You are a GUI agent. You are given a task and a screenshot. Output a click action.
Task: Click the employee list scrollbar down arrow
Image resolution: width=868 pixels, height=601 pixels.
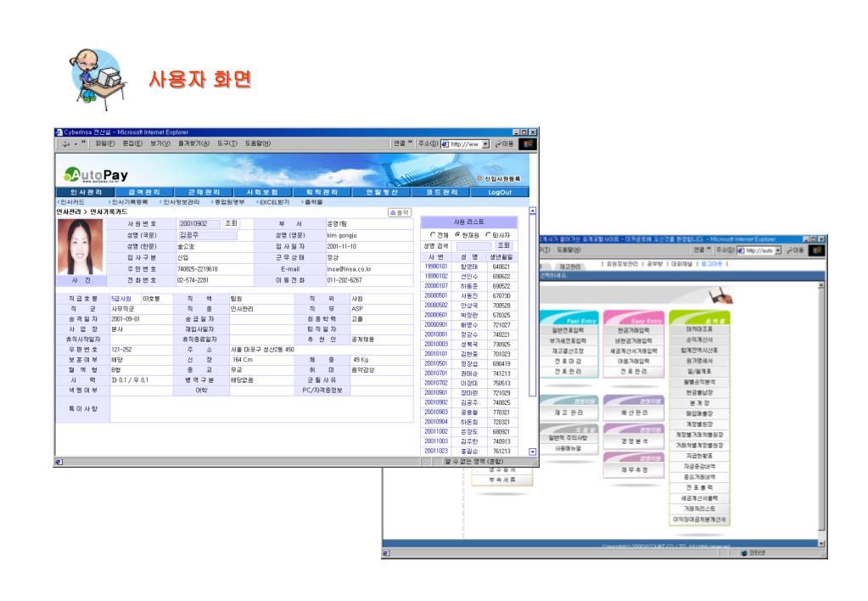coord(533,452)
